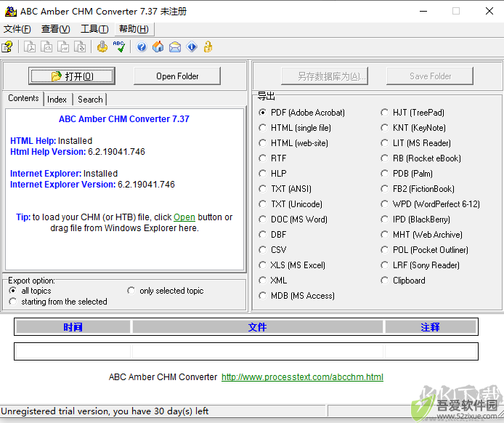Viewport: 504px width, 423px height.
Task: Open the 查看(V) menu
Action: pos(56,29)
